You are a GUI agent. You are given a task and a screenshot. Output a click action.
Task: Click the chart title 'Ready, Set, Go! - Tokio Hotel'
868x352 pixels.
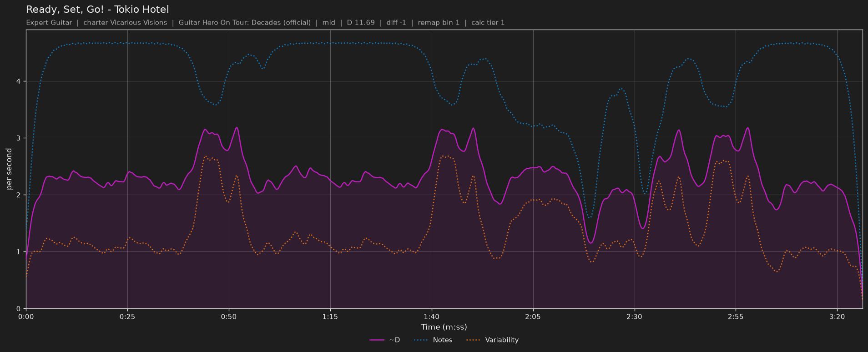(x=97, y=10)
